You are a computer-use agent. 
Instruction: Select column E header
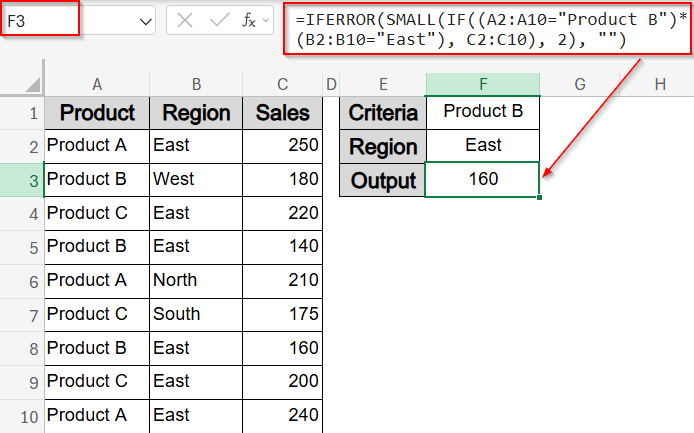(x=383, y=84)
